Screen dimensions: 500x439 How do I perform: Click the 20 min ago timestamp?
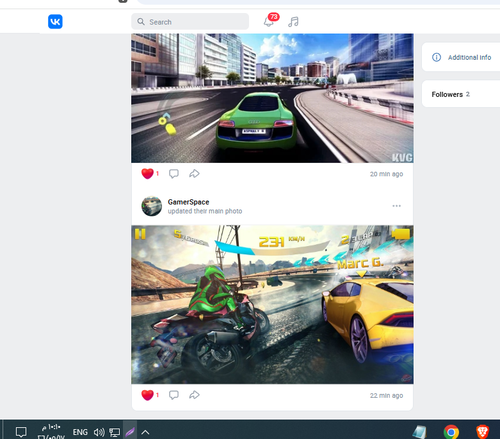click(x=386, y=174)
